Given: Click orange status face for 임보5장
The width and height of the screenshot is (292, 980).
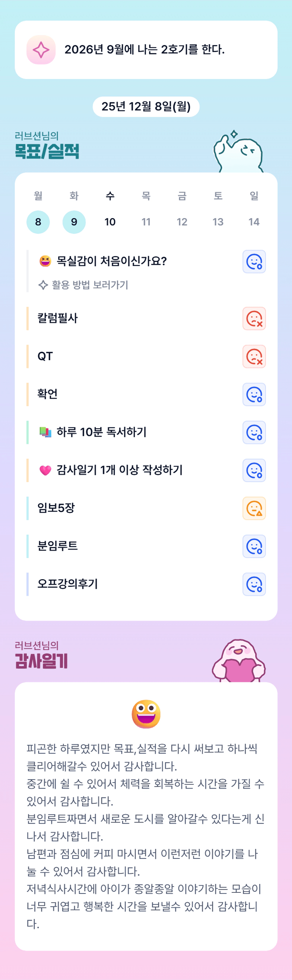Looking at the screenshot, I should point(254,508).
